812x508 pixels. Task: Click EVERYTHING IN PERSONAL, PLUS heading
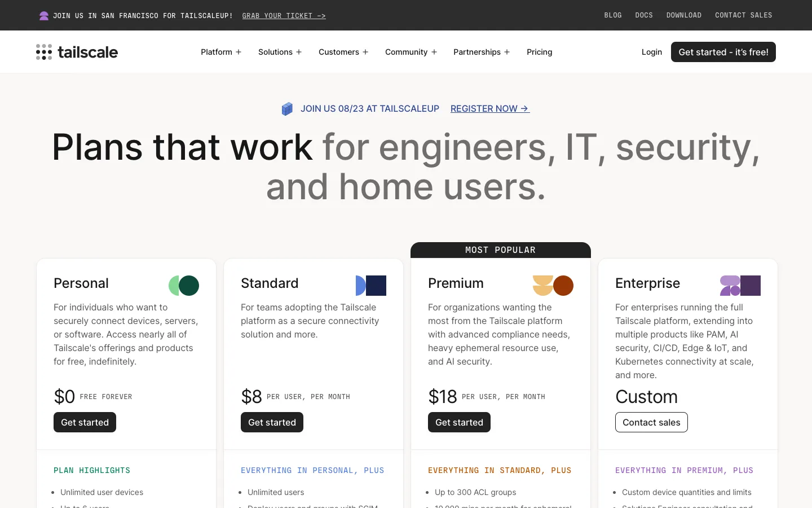312,470
